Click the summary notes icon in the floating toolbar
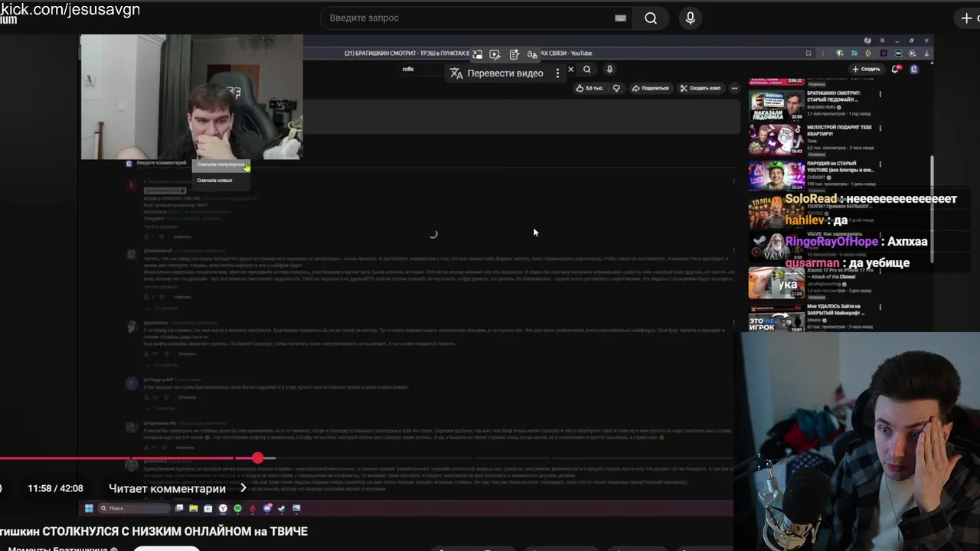980x551 pixels. pos(514,54)
